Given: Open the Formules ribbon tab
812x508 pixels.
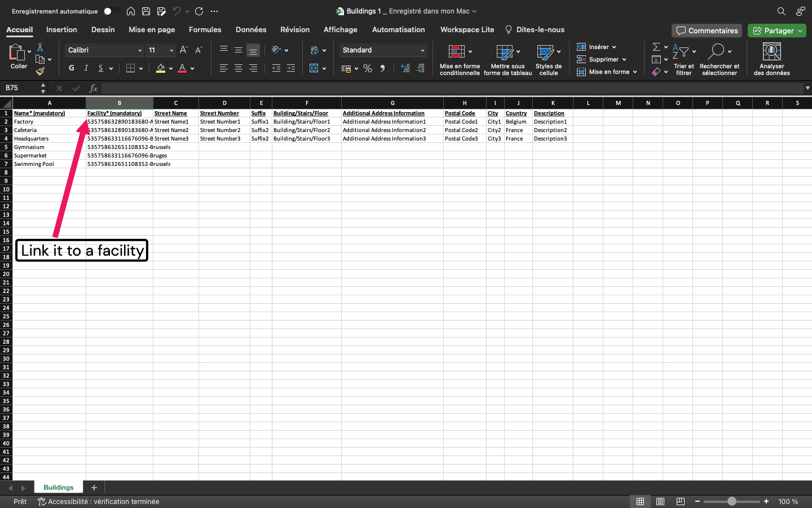Looking at the screenshot, I should (x=205, y=30).
